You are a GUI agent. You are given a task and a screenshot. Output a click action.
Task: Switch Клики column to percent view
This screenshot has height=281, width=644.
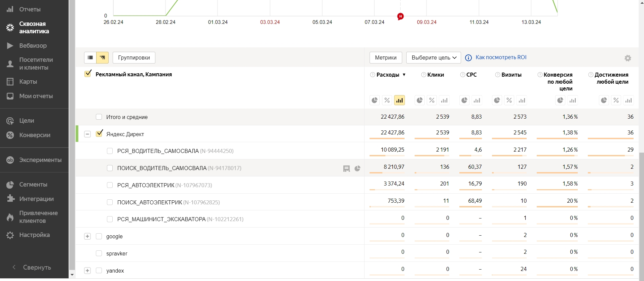tap(432, 100)
